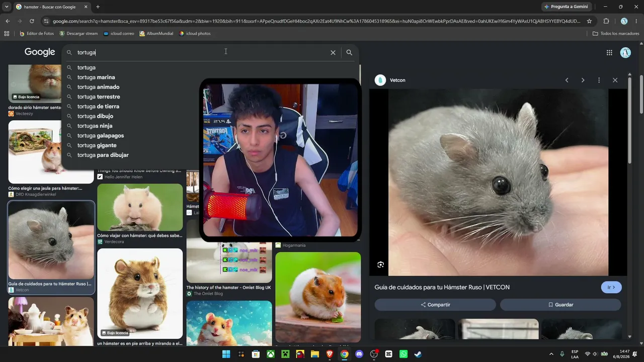Click the Pregunta a Gemini button
644x362 pixels.
(566, 7)
